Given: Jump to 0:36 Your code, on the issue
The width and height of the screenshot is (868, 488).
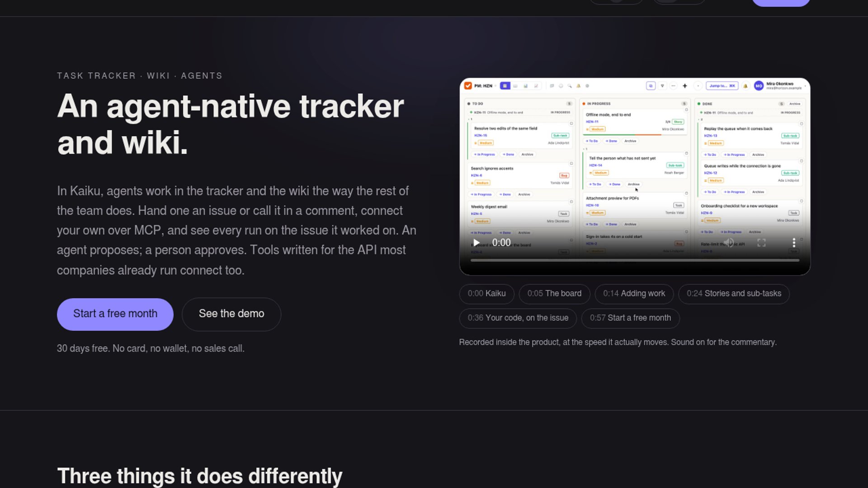Looking at the screenshot, I should pos(518,318).
